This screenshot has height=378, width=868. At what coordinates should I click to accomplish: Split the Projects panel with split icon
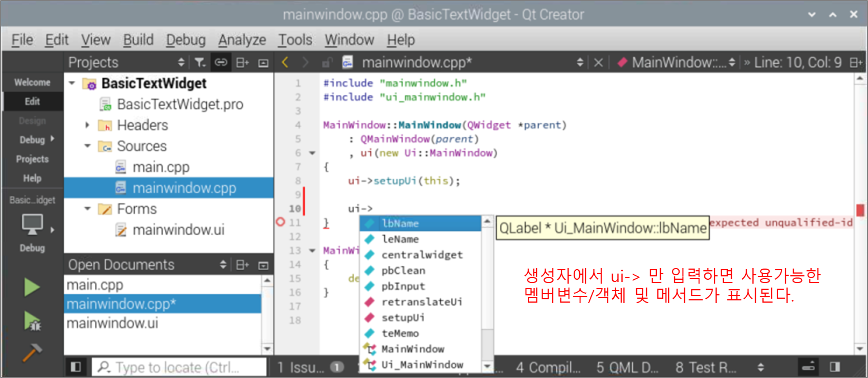(x=242, y=63)
